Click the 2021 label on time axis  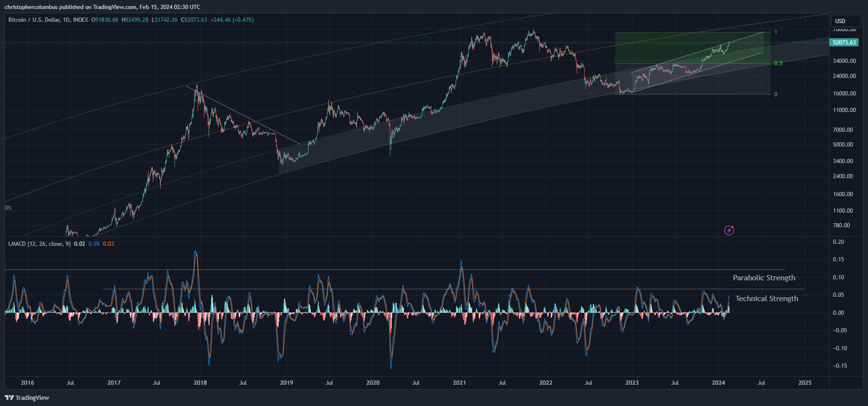tap(459, 383)
